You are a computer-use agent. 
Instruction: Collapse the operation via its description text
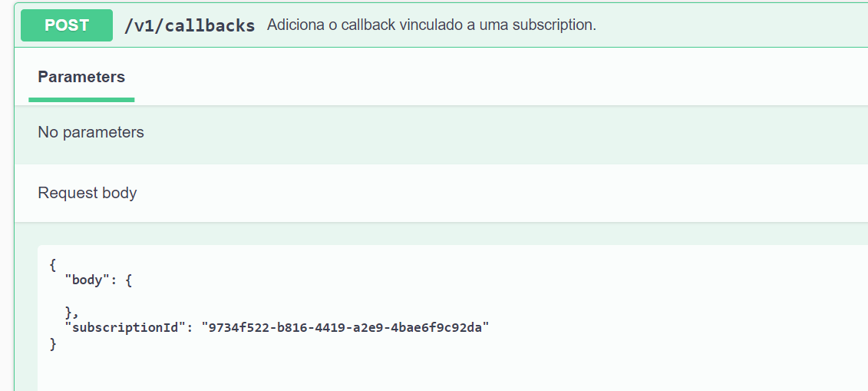tap(431, 25)
